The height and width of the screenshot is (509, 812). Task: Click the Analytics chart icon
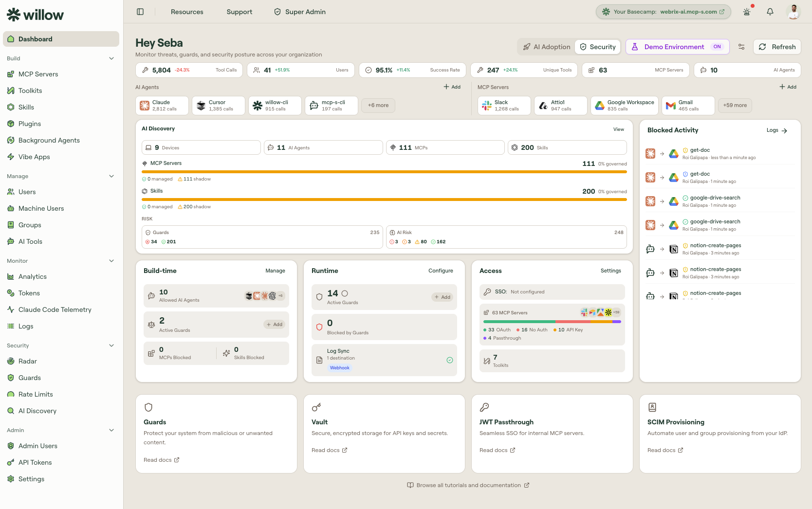point(11,276)
